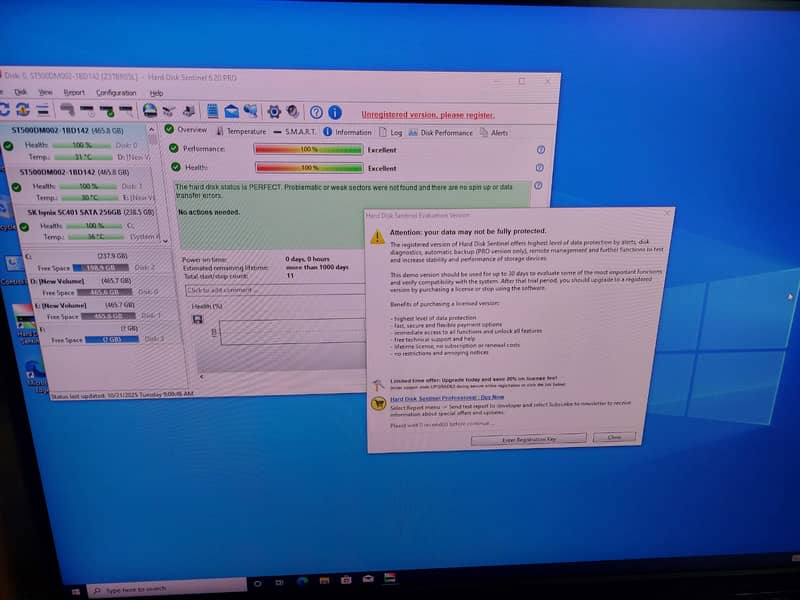
Task: Click the yellow warning triangle in the dialog
Action: 377,237
